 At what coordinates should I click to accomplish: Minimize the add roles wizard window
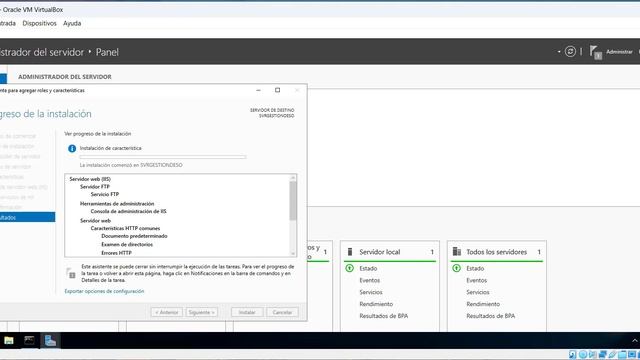[x=258, y=90]
